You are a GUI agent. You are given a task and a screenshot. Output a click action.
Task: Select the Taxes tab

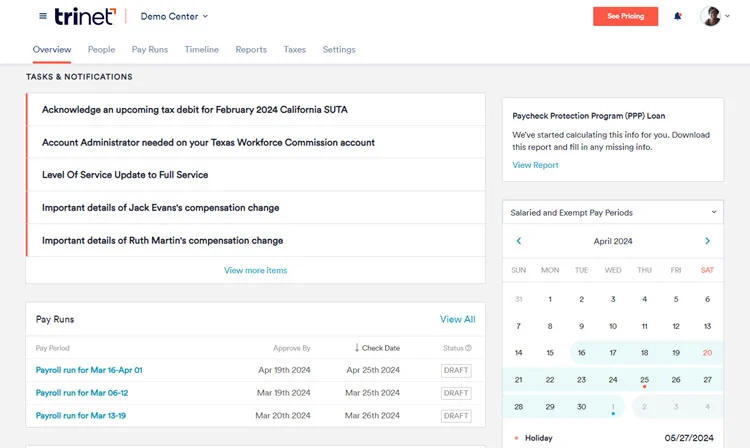(x=295, y=50)
